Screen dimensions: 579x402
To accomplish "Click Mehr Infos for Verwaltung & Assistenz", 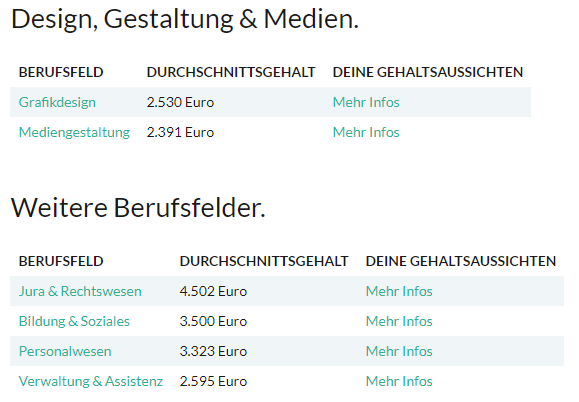I will (399, 381).
